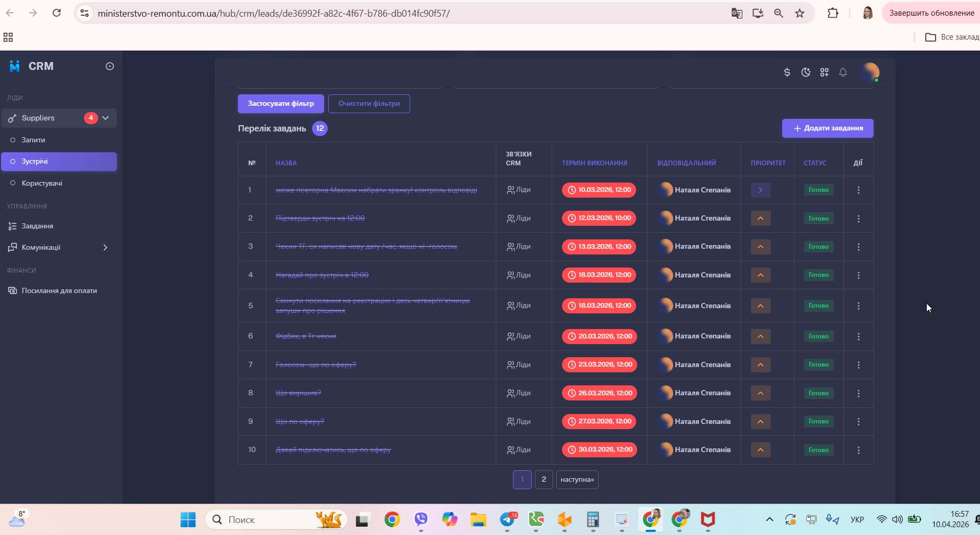The image size is (980, 535).
Task: Click Google Translate icon in address bar
Action: coord(737,13)
